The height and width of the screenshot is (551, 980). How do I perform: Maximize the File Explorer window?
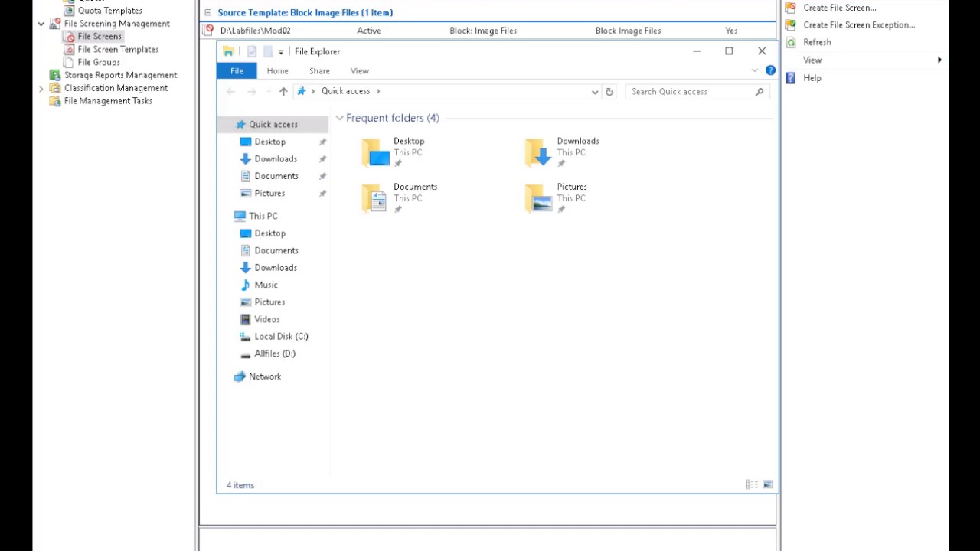729,51
